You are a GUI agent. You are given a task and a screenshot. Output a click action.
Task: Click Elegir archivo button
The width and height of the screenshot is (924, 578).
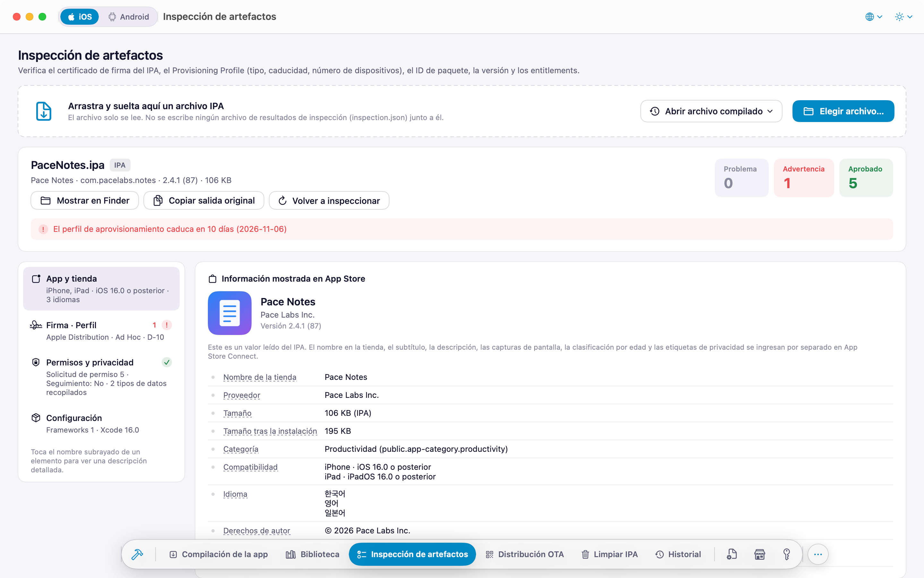coord(843,111)
